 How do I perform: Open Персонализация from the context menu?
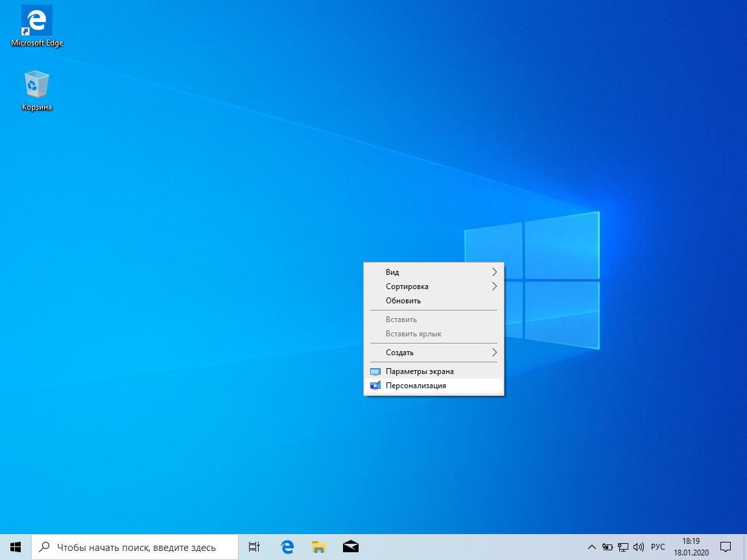coord(434,386)
